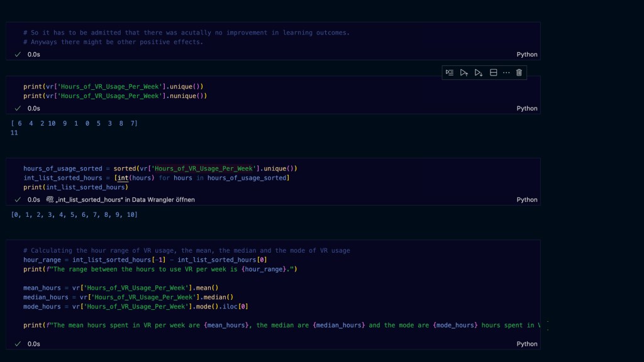Change the comment-only cell's Python language mode
Viewport: 644px width, 362px height.
point(527,55)
